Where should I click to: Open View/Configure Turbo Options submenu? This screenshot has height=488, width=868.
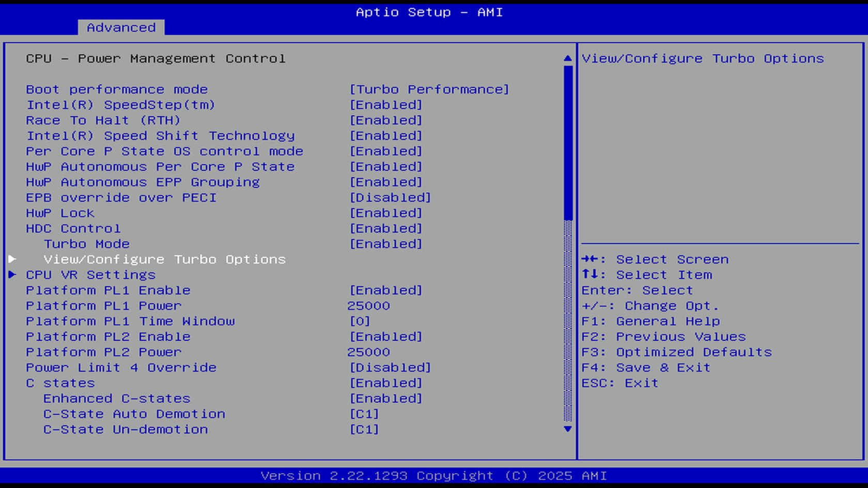coord(165,259)
